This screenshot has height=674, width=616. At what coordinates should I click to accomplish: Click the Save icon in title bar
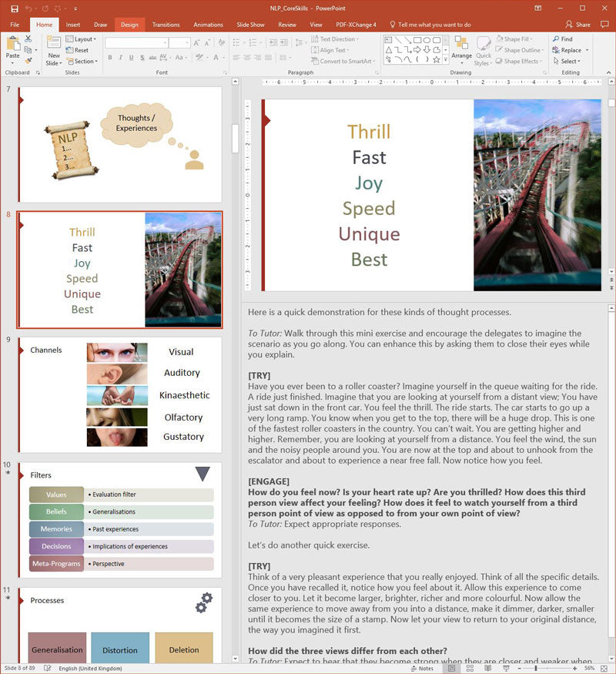pyautogui.click(x=15, y=8)
